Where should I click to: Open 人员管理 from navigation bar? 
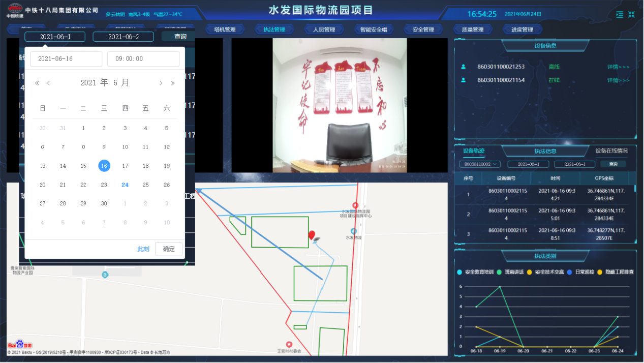point(324,29)
